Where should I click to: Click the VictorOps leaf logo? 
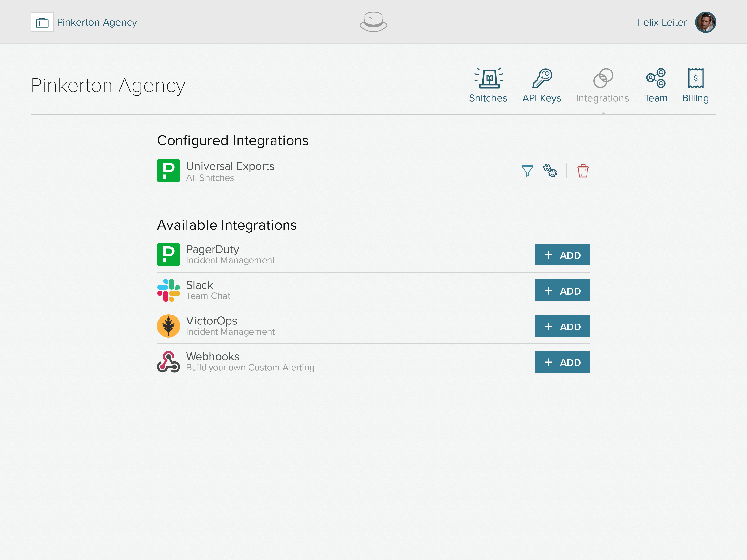pos(168,326)
